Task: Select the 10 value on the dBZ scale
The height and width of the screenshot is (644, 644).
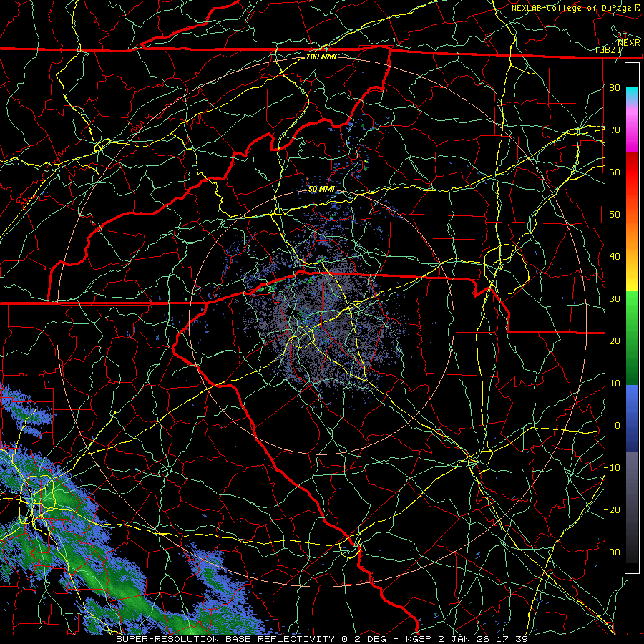Action: tap(615, 384)
